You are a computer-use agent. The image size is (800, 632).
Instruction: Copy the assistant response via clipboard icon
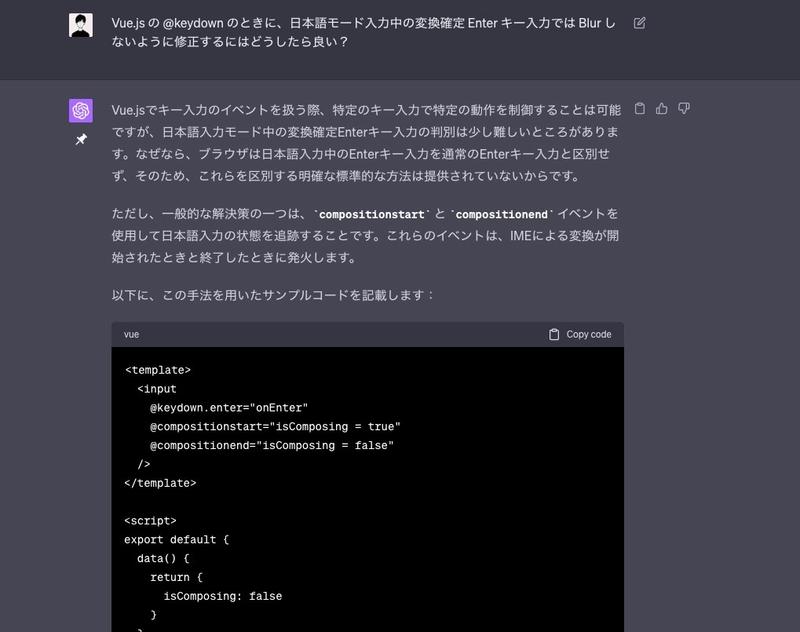639,109
